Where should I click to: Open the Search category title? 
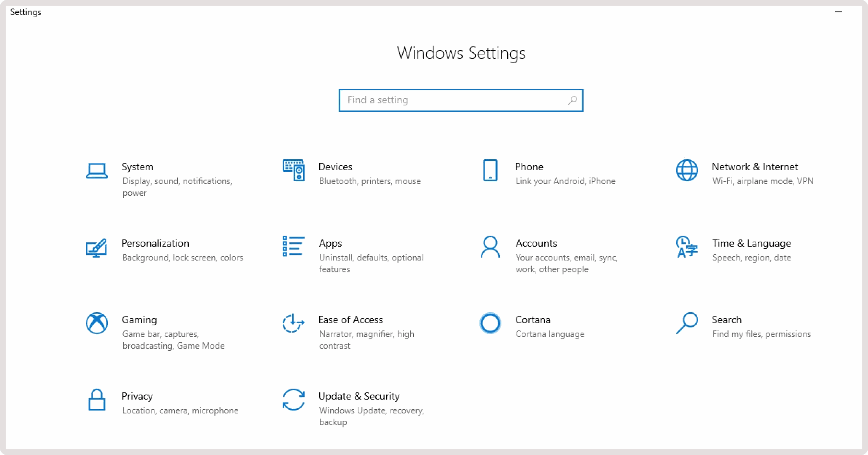[x=727, y=320]
